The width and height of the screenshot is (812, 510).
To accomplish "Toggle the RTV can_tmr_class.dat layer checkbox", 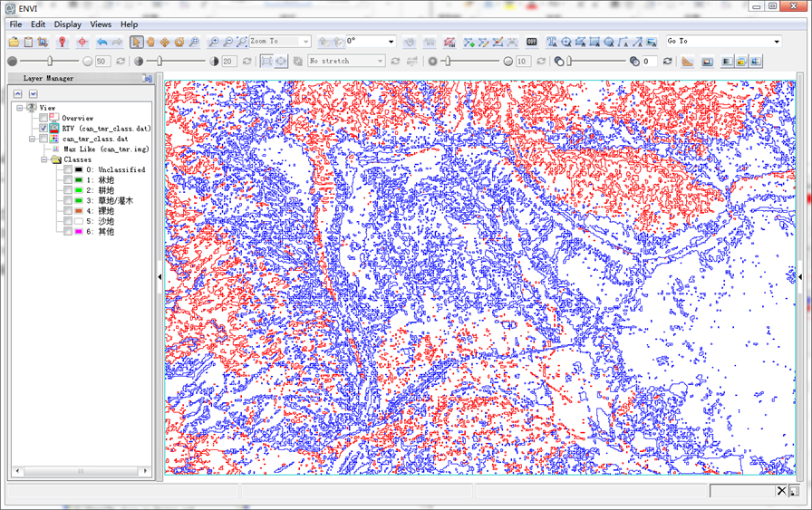I will [43, 128].
